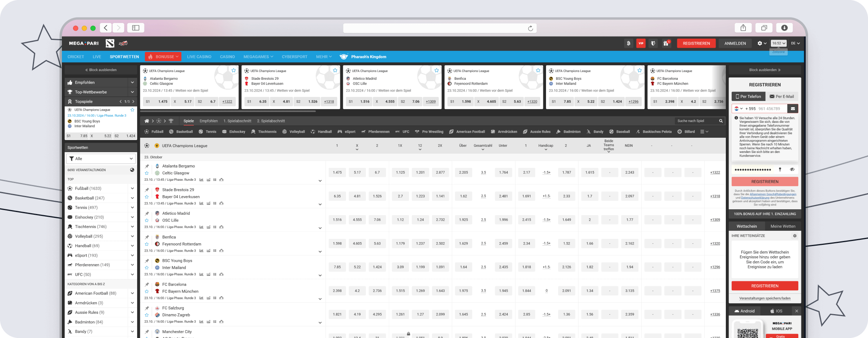Filter by Fußball in the sports icon bar
Screen dimensions: 868x338
pos(154,132)
